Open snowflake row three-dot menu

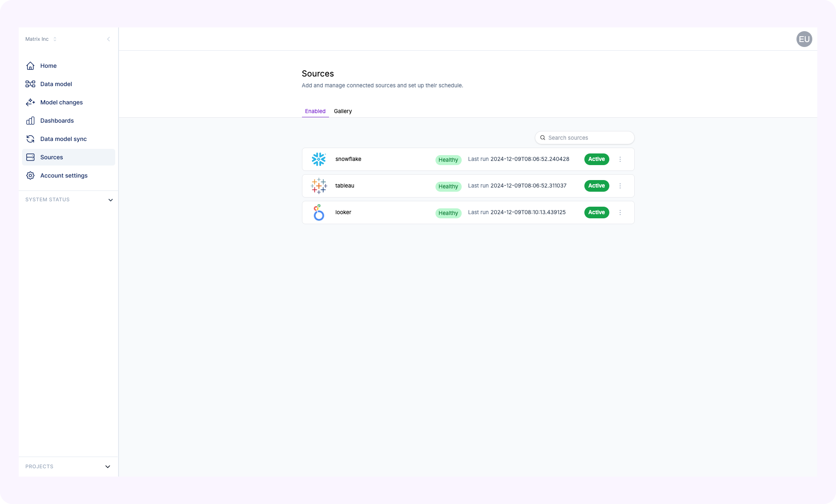tap(620, 159)
